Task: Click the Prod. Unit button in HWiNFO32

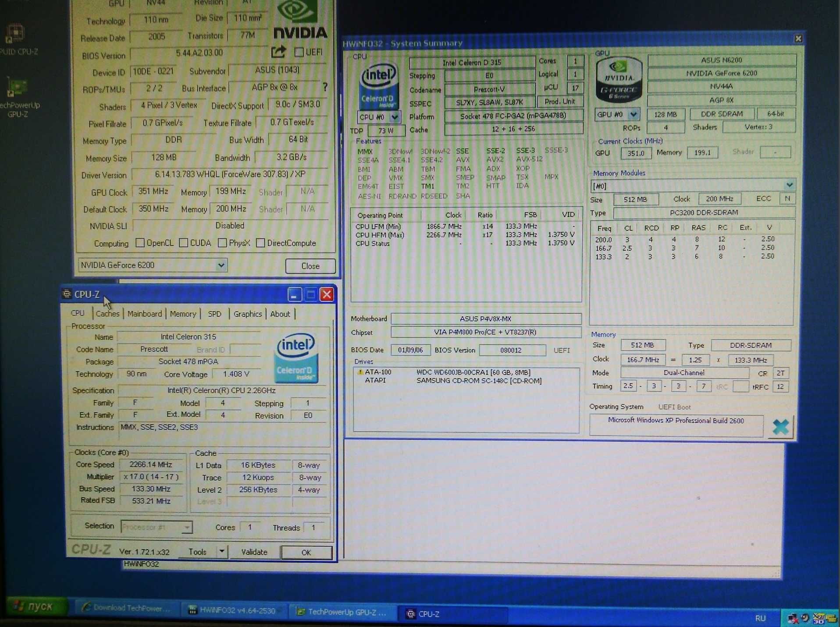Action: tap(559, 102)
